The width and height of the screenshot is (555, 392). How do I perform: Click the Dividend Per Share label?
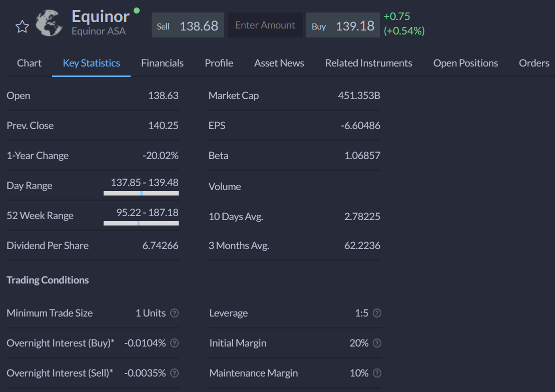(x=48, y=245)
